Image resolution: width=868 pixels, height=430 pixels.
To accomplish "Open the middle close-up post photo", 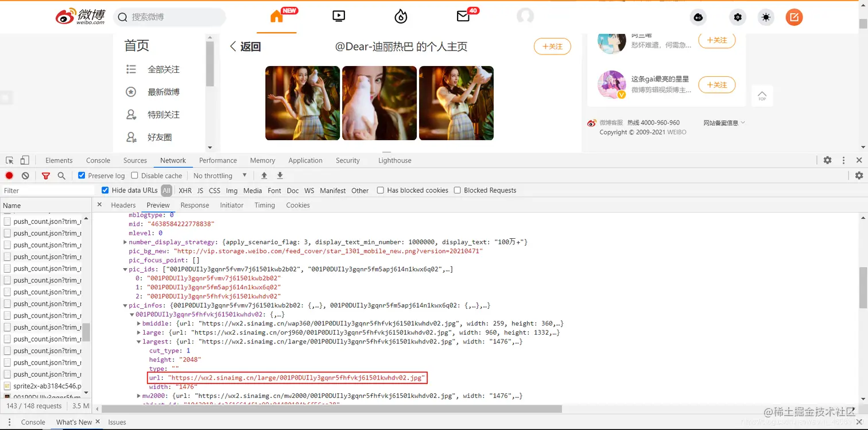I will pyautogui.click(x=379, y=103).
